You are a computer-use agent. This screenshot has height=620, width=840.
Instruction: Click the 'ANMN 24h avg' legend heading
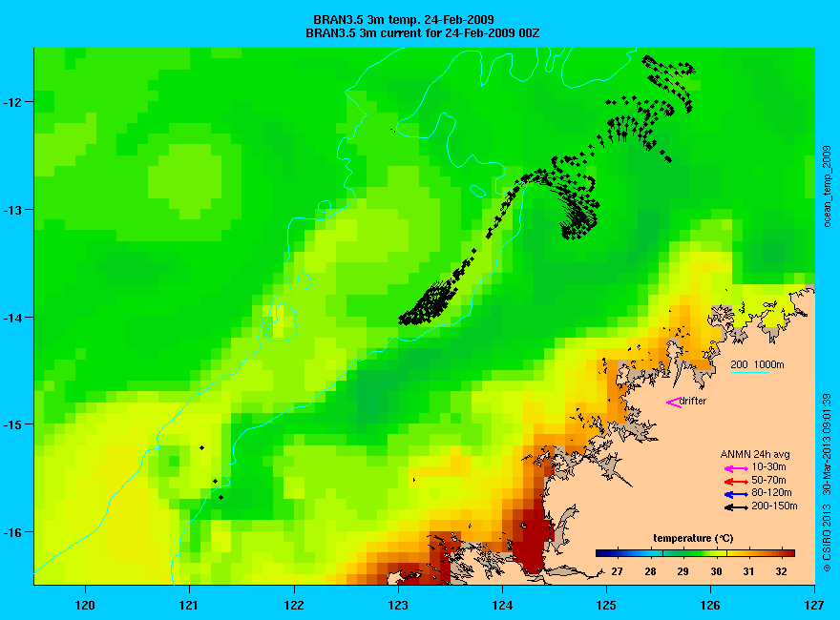coord(754,455)
